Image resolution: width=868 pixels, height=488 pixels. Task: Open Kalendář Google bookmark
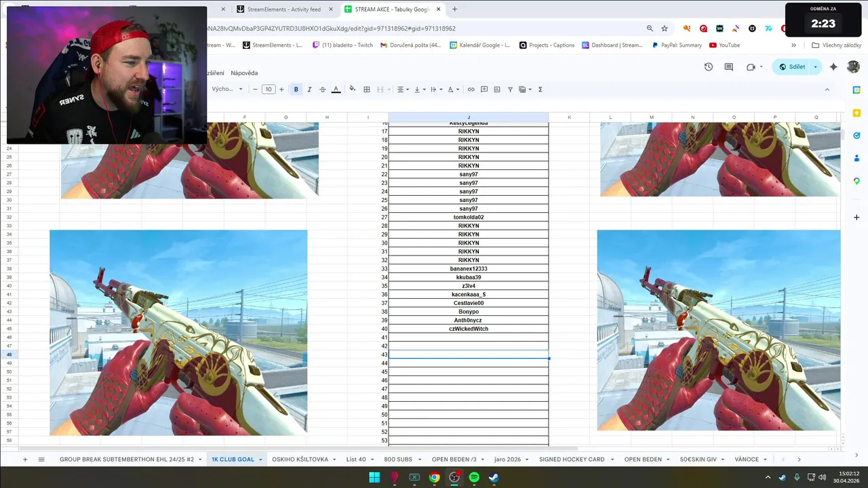point(479,45)
